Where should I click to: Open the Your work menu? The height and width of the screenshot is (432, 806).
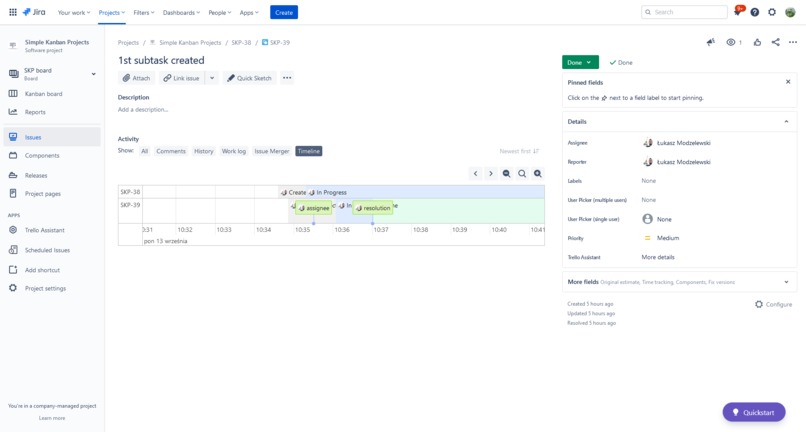[x=74, y=12]
